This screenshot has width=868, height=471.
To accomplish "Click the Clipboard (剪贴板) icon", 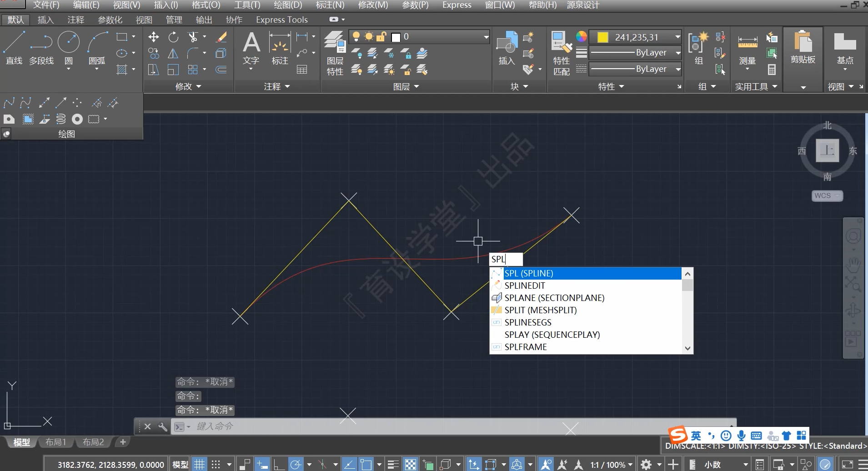I will pos(803,48).
